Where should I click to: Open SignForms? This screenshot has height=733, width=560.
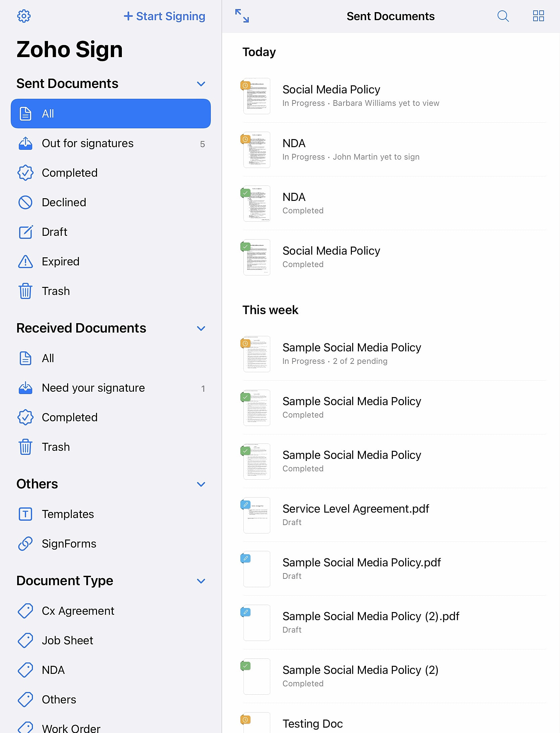[111, 544]
